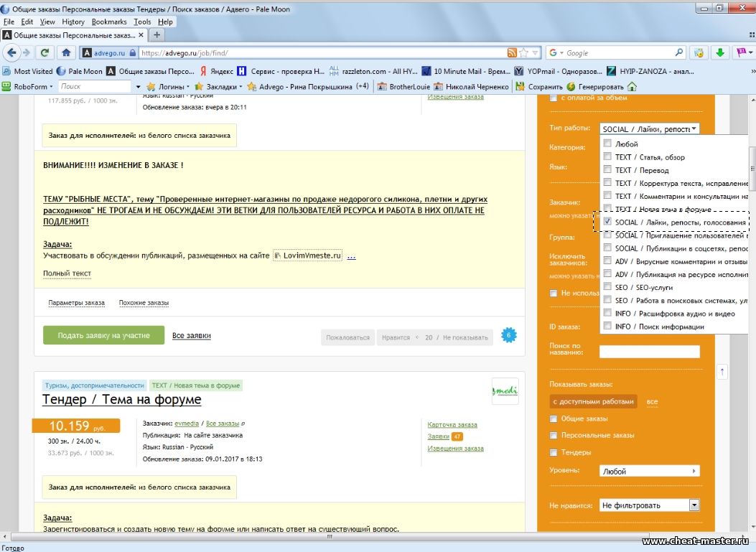Image resolution: width=756 pixels, height=552 pixels.
Task: Click the search magnifier in Google box
Action: pos(678,52)
